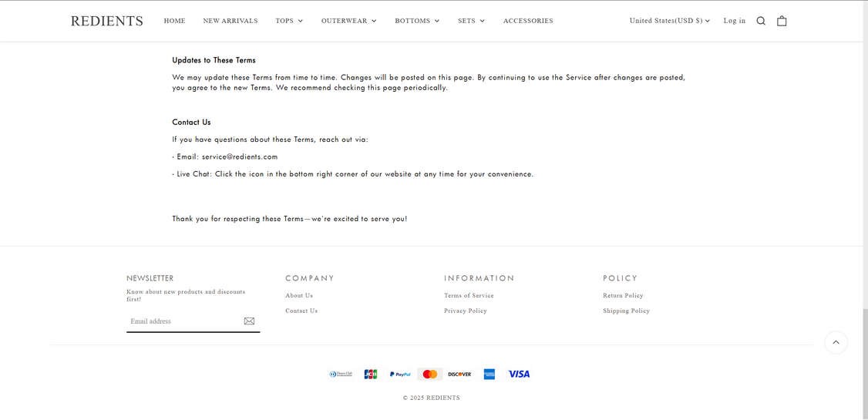Image resolution: width=868 pixels, height=420 pixels.
Task: Click the REDIENTS logo
Action: pyautogui.click(x=107, y=21)
